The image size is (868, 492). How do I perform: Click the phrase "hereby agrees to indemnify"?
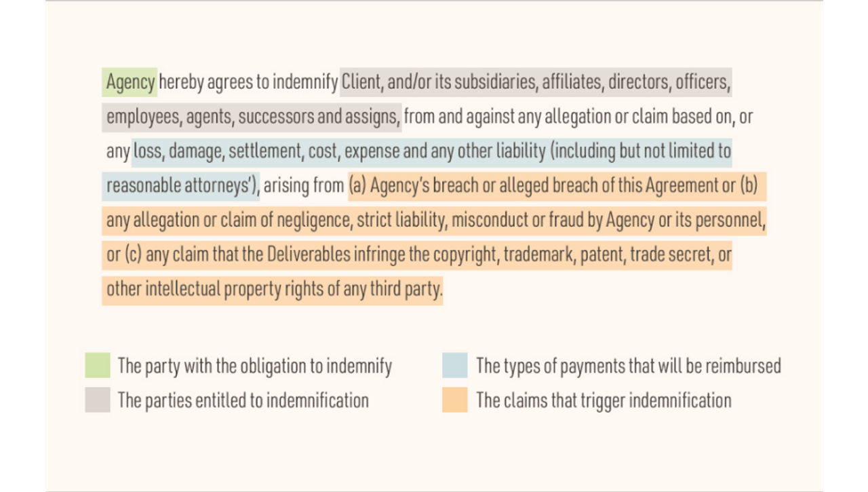(248, 83)
